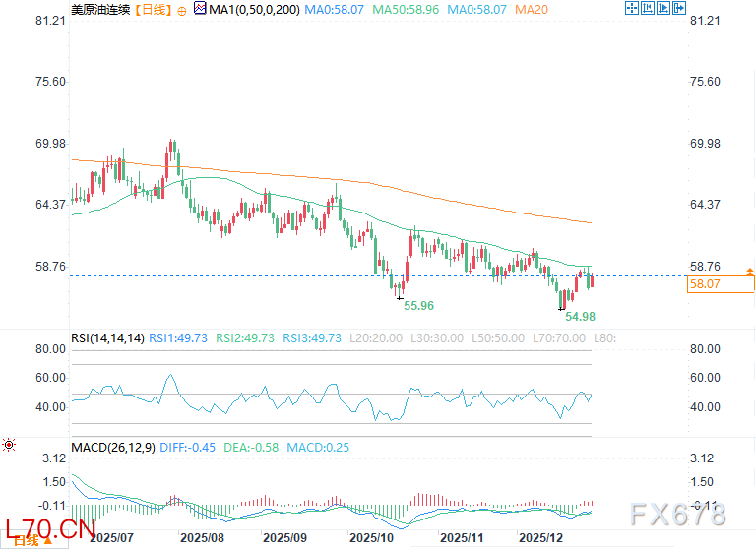Open the 日线 period dropdown at bottom left
The height and width of the screenshot is (549, 756).
(27, 540)
